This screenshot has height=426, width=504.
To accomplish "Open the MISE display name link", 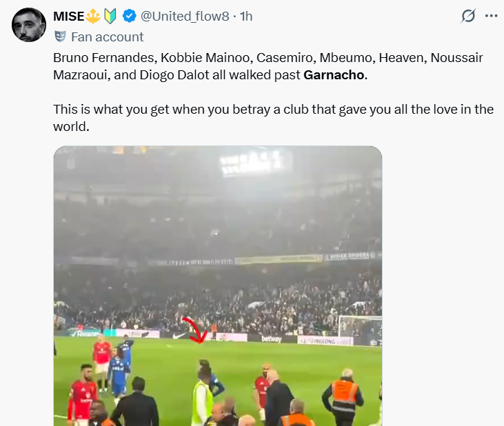I will click(x=68, y=16).
